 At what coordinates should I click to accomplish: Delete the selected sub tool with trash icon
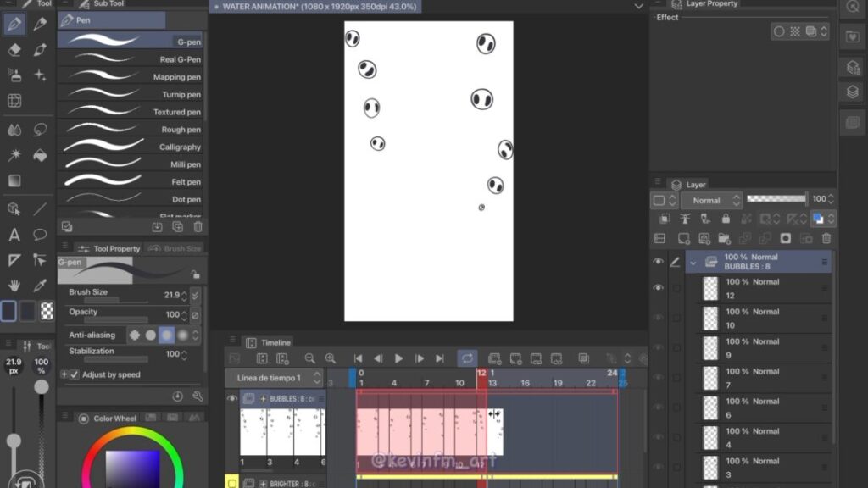(198, 227)
